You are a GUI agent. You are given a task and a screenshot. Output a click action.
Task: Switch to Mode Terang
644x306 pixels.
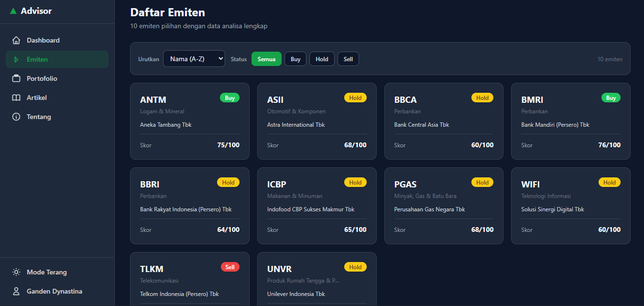pyautogui.click(x=57, y=272)
